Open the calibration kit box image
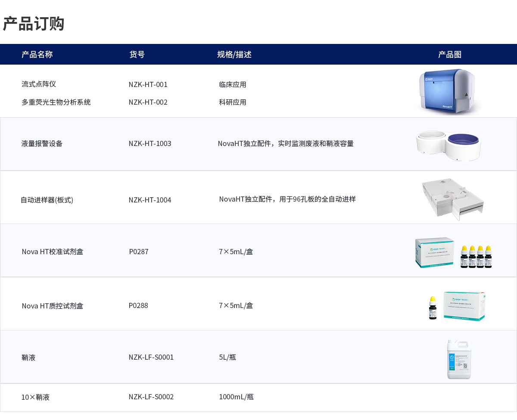The image size is (517, 420). tap(435, 252)
